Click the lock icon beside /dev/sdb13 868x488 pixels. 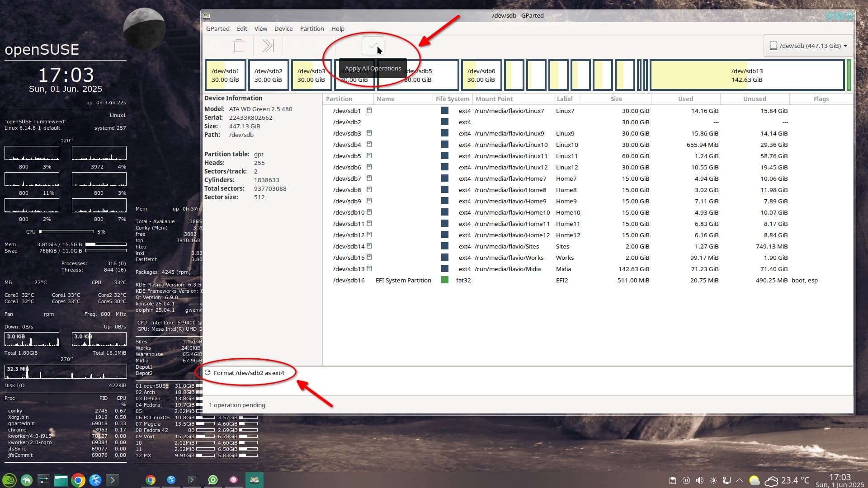coord(369,268)
